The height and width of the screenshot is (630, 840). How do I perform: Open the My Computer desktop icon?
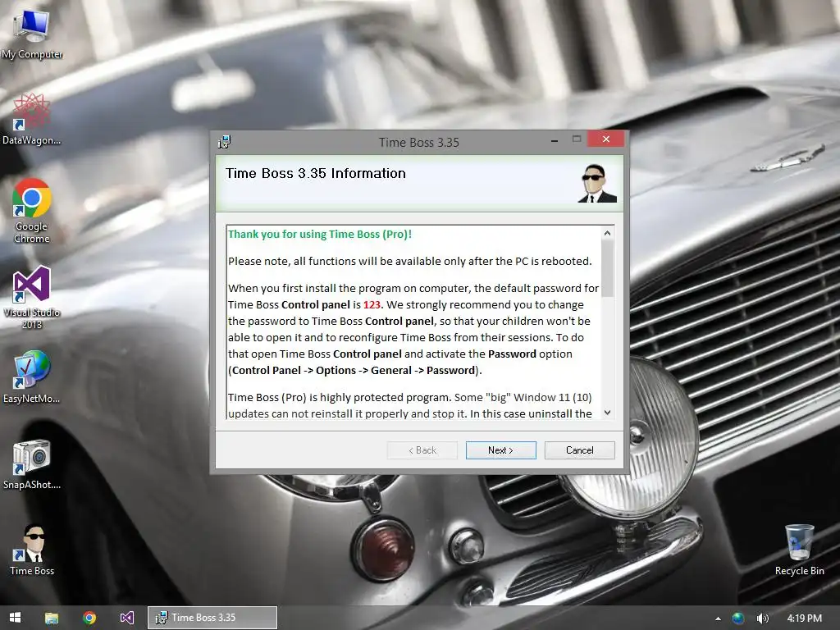pos(32,34)
